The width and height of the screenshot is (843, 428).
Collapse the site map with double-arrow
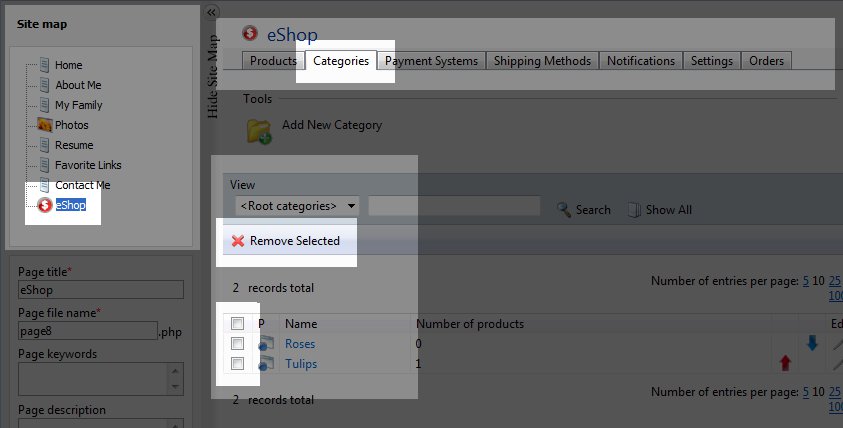coord(211,11)
